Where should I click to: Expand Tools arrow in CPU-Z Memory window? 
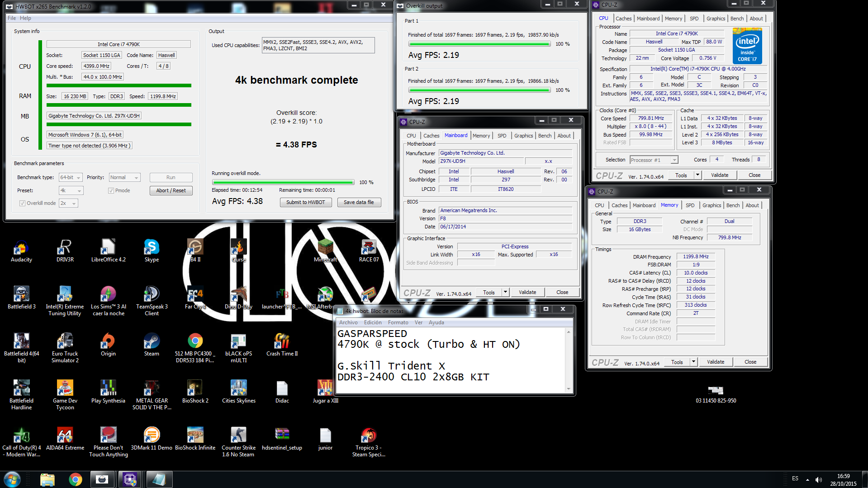coord(693,362)
